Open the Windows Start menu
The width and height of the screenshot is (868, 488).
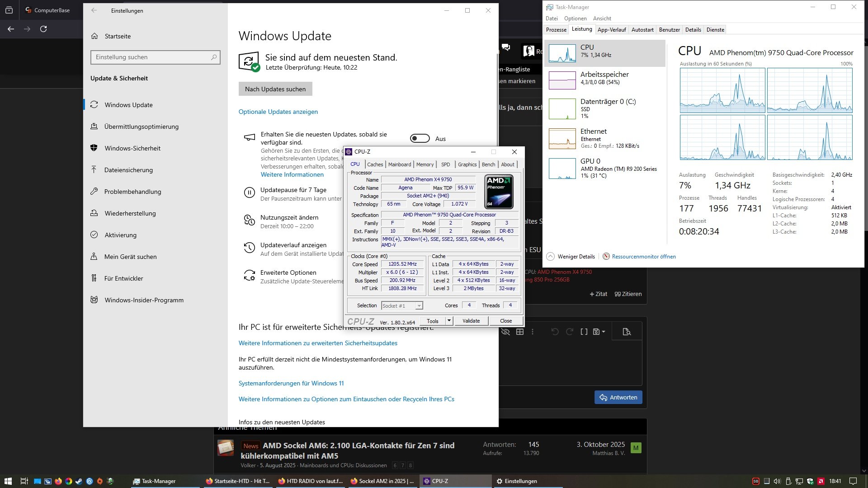click(x=8, y=481)
